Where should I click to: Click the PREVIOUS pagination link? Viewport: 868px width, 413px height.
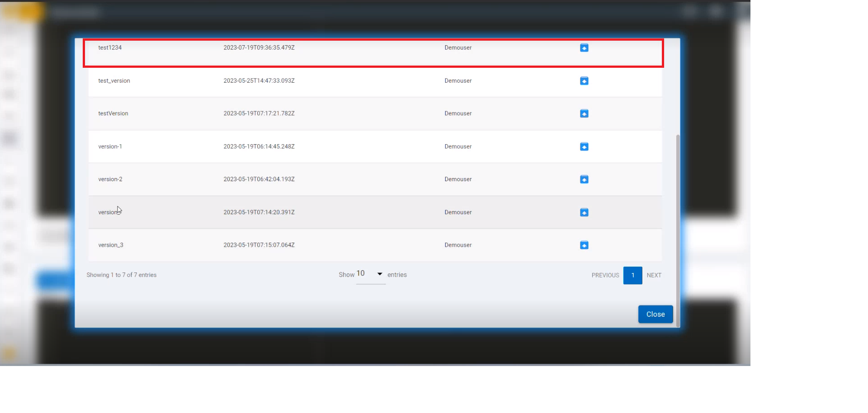605,275
